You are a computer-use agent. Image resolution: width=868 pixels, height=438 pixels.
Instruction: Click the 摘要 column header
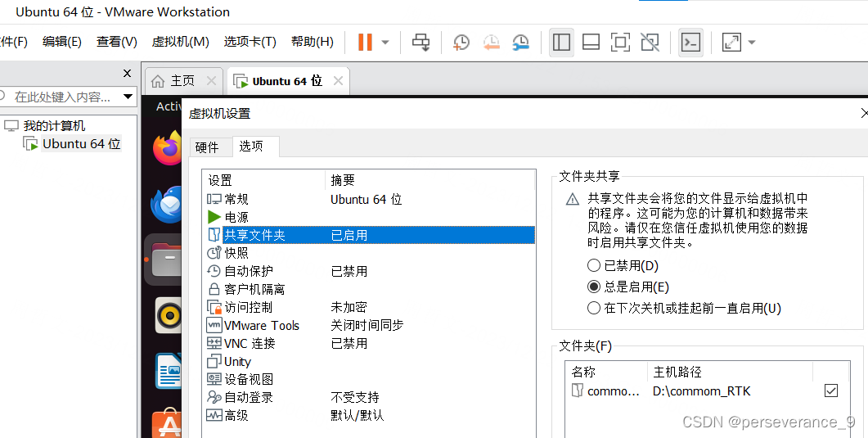click(x=430, y=180)
